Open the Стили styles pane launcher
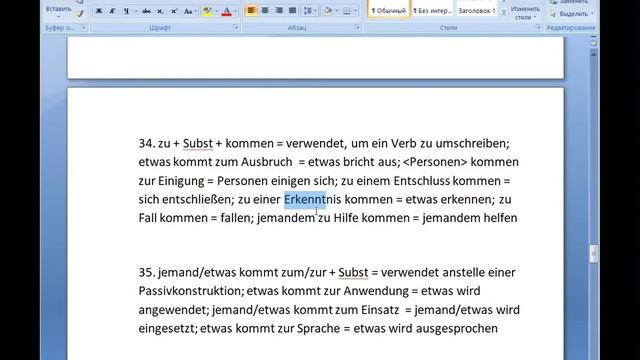The height and width of the screenshot is (360, 640). [x=538, y=27]
